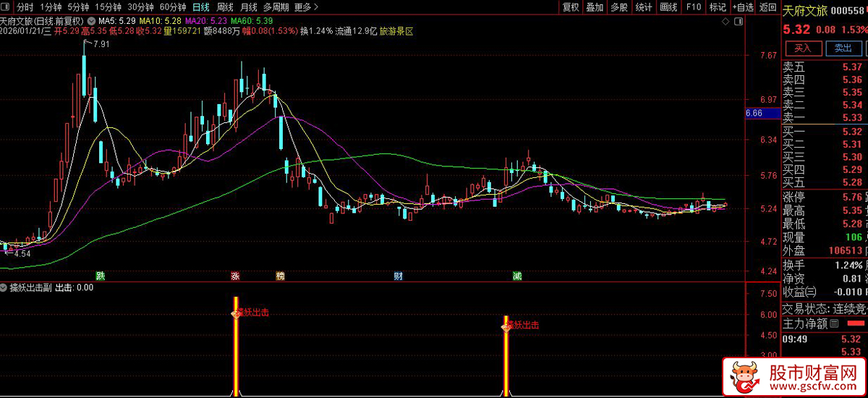Click the 旅游景区 sector link
Viewport: 868px width, 398px height.
tap(396, 31)
